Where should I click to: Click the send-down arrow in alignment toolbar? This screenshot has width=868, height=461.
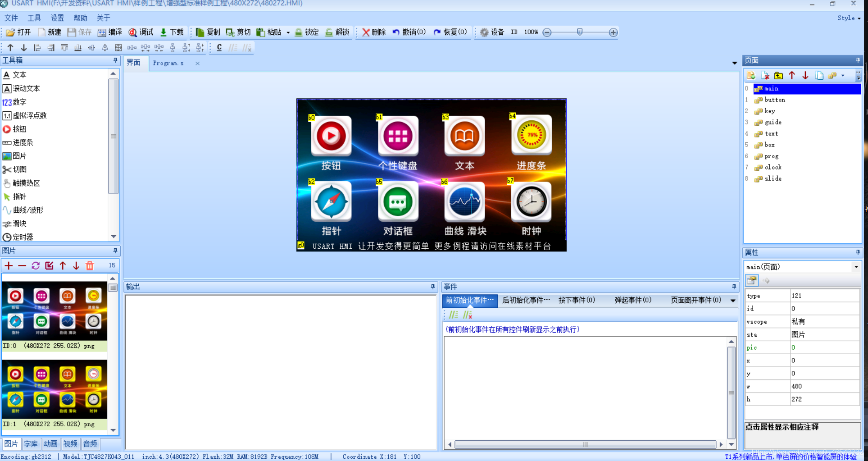(24, 47)
